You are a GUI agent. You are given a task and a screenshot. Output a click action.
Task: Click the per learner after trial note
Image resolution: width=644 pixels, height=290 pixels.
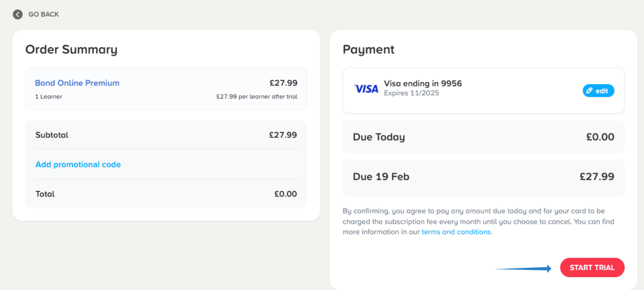pos(257,97)
